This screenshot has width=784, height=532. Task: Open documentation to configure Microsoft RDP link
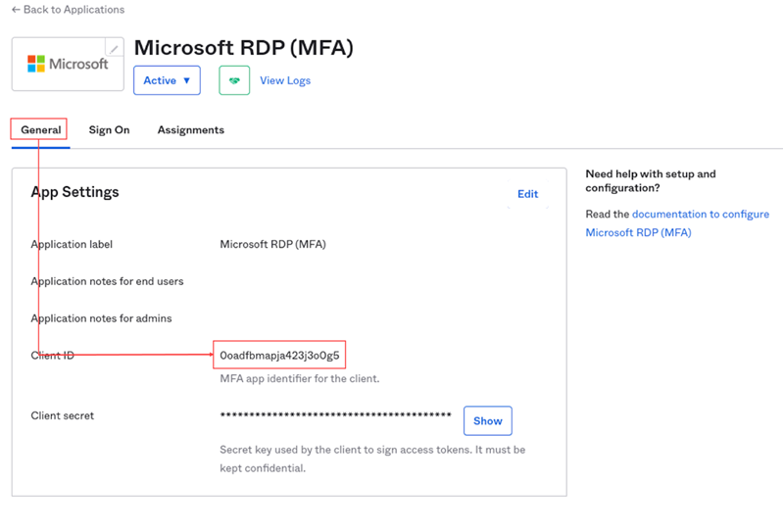700,214
